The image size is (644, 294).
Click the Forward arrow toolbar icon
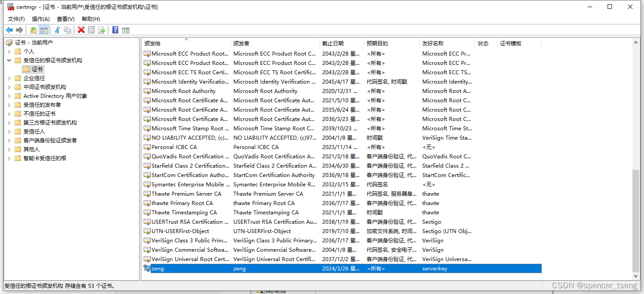pos(20,30)
